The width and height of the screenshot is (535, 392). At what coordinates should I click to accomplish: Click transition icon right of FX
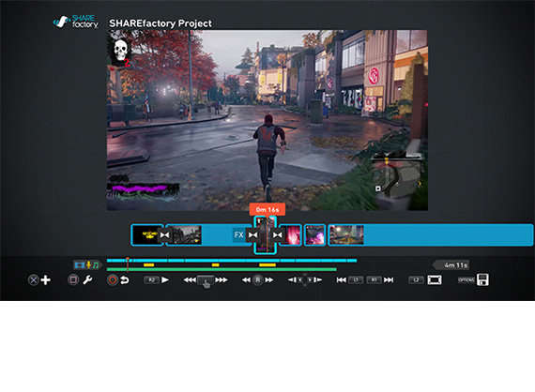252,234
